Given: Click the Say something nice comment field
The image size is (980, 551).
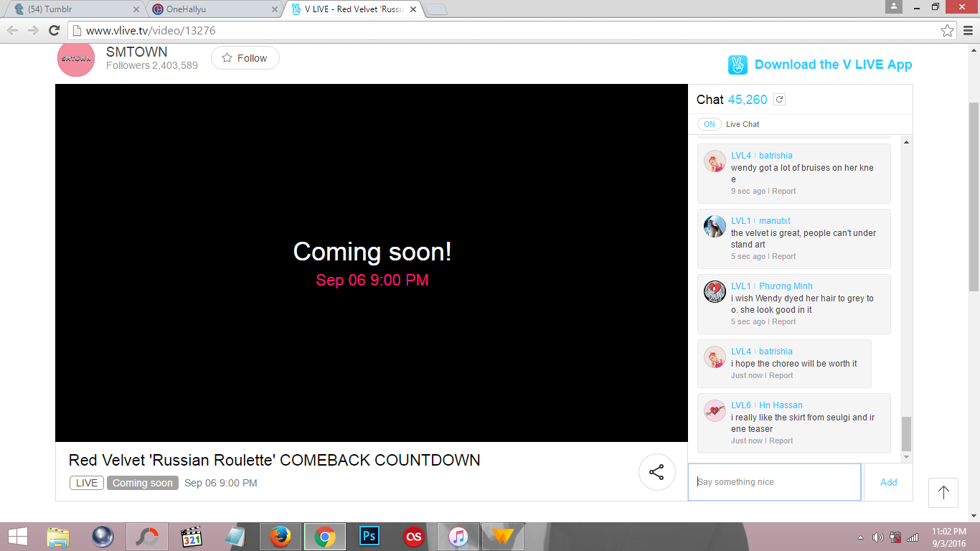Looking at the screenshot, I should 773,481.
